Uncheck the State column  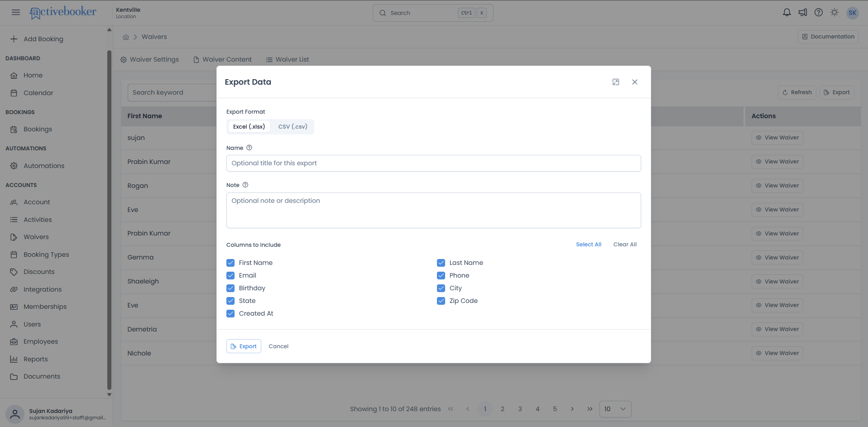[x=230, y=301]
